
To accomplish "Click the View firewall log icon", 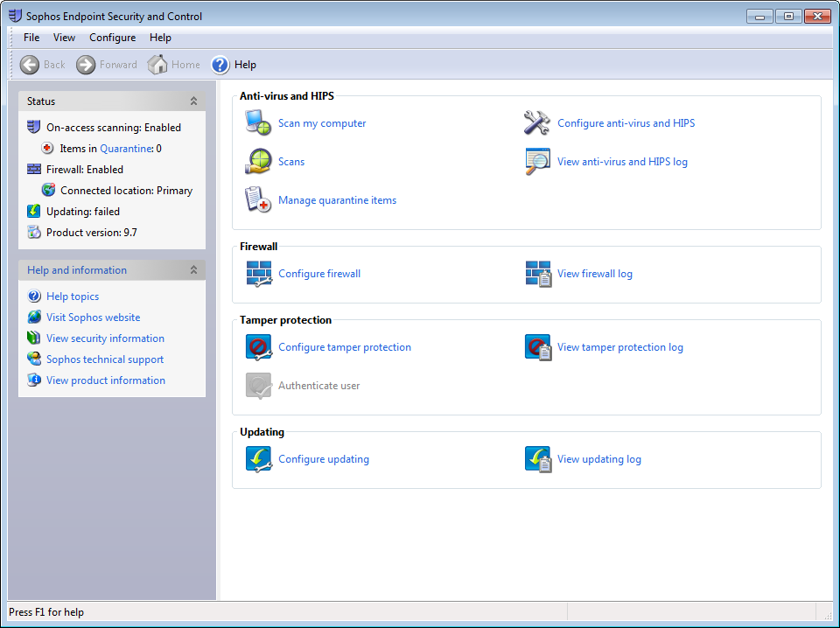I will click(x=537, y=274).
